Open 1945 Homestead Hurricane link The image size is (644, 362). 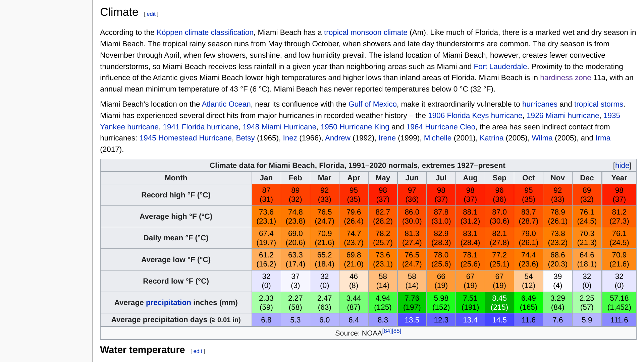(185, 138)
